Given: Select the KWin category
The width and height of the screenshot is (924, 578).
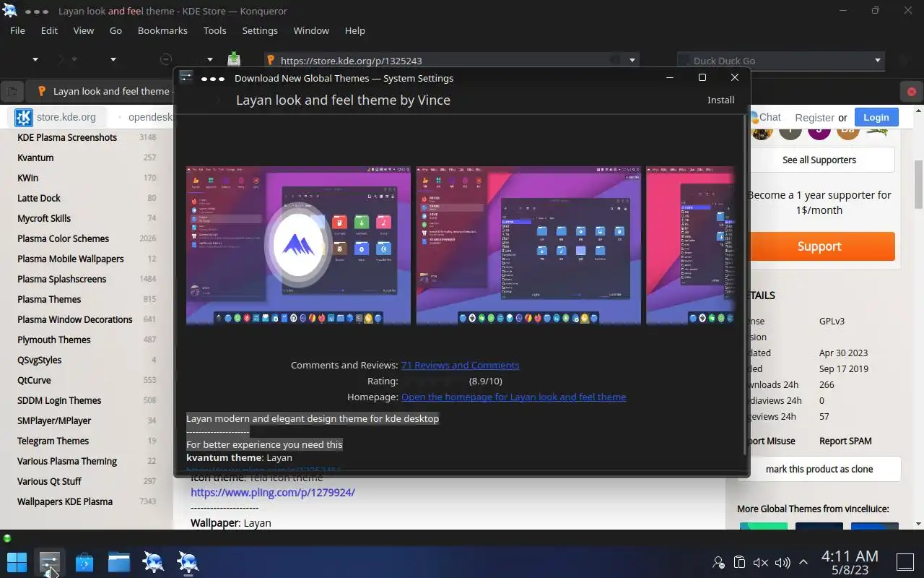Looking at the screenshot, I should coord(27,178).
